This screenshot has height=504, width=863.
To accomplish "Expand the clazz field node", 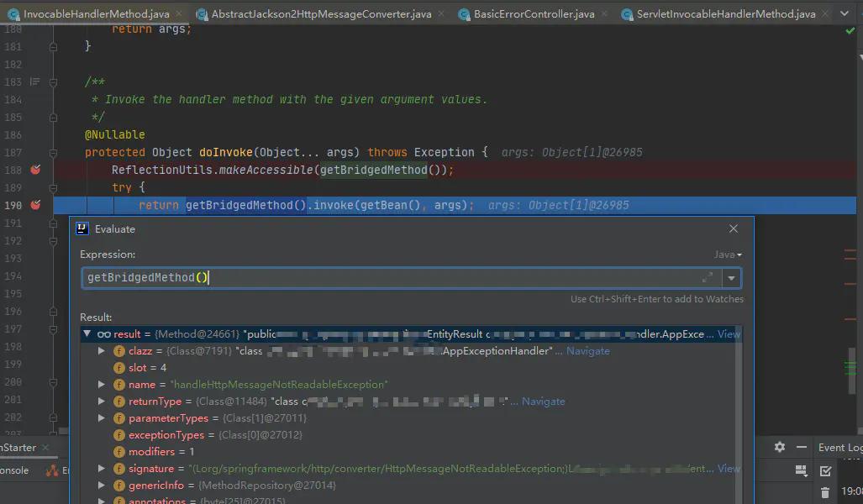I will point(102,351).
